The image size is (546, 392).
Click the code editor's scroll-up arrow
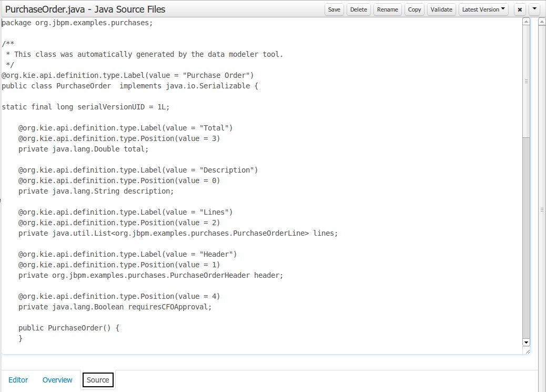526,22
